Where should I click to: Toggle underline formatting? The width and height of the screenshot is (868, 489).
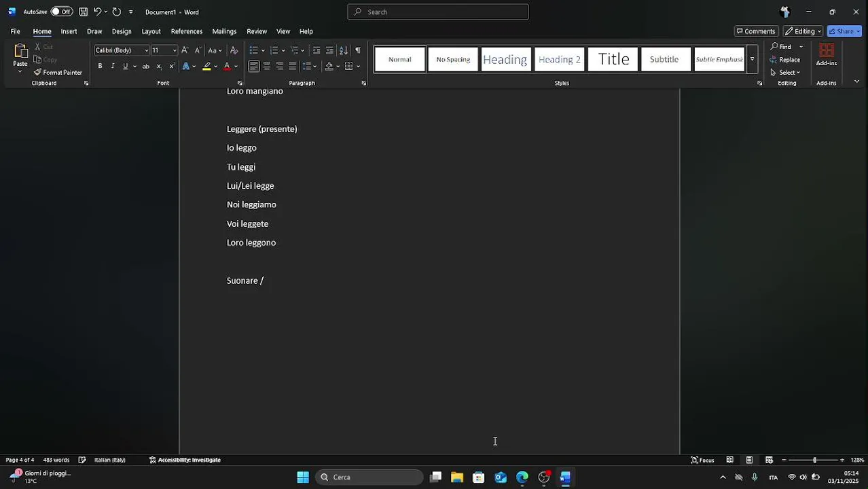tap(125, 67)
